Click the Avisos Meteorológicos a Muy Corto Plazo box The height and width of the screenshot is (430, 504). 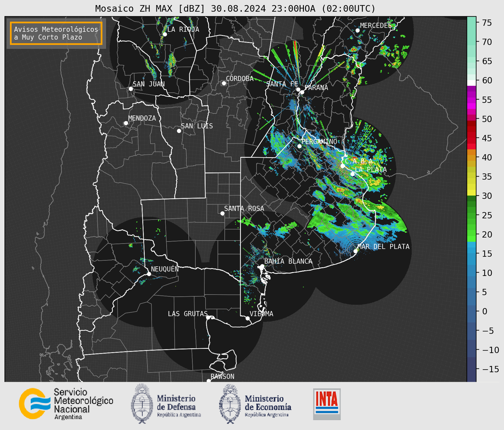tap(56, 33)
